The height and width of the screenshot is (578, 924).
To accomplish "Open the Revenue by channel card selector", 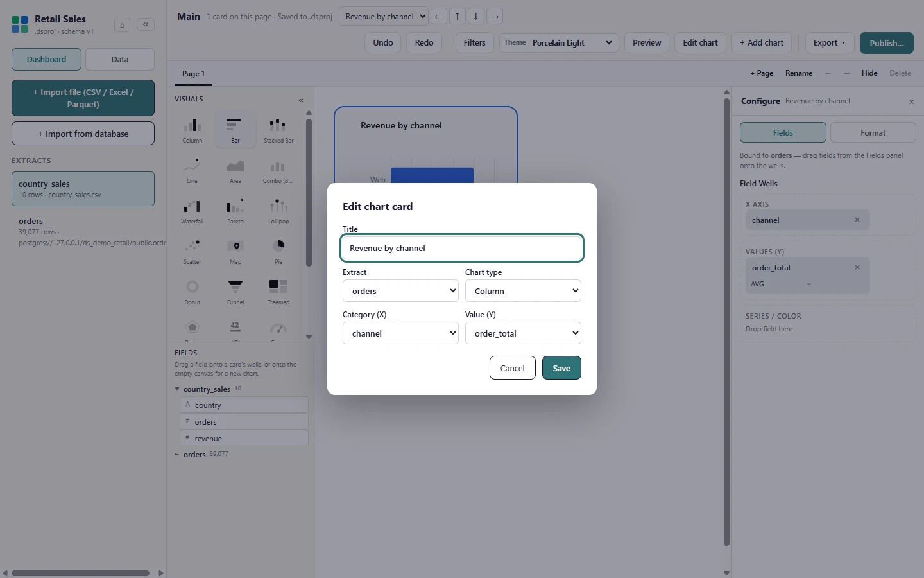I will tap(384, 17).
